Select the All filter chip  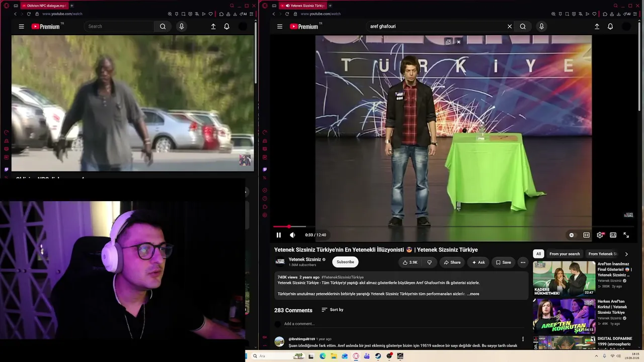pyautogui.click(x=538, y=254)
